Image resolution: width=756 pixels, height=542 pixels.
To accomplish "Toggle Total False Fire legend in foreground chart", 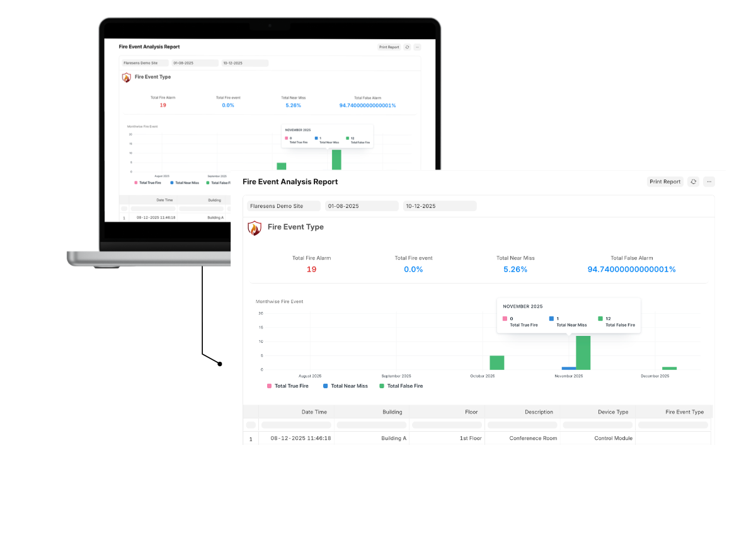I will 401,386.
